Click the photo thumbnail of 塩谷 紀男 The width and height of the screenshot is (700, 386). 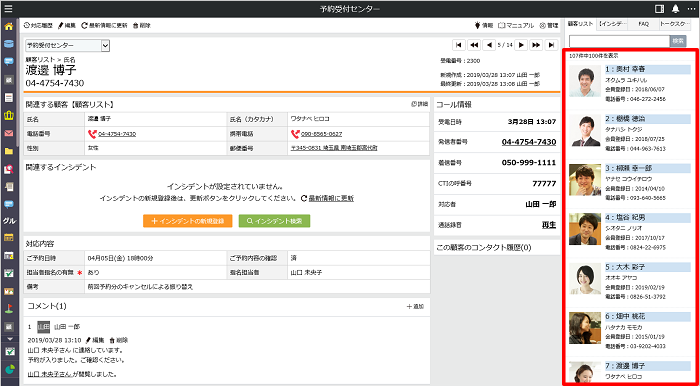pos(585,229)
